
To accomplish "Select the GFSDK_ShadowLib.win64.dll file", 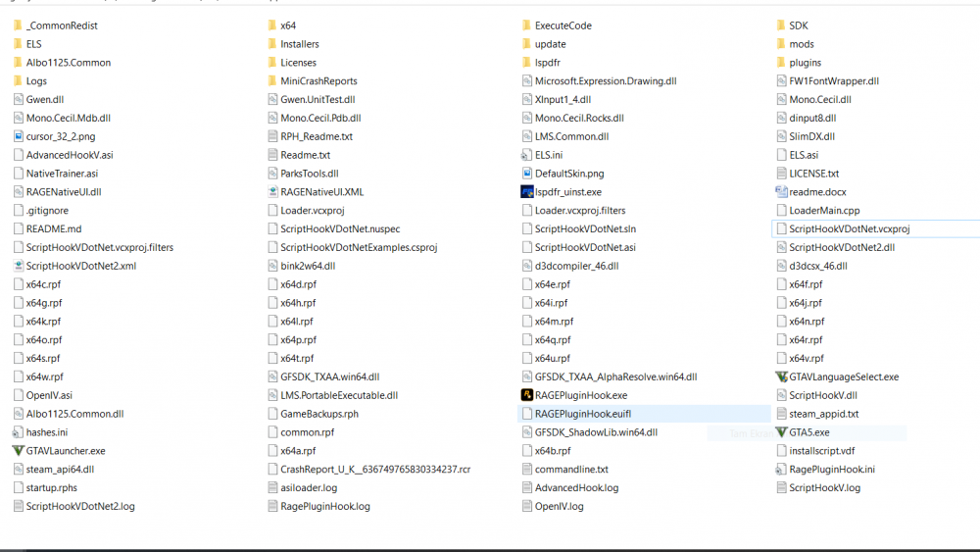I will point(596,432).
